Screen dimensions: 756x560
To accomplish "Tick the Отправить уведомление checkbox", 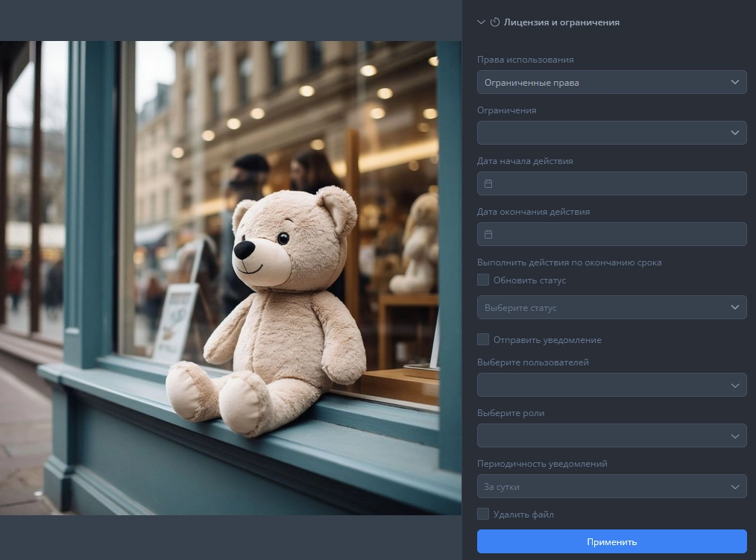I will [483, 340].
